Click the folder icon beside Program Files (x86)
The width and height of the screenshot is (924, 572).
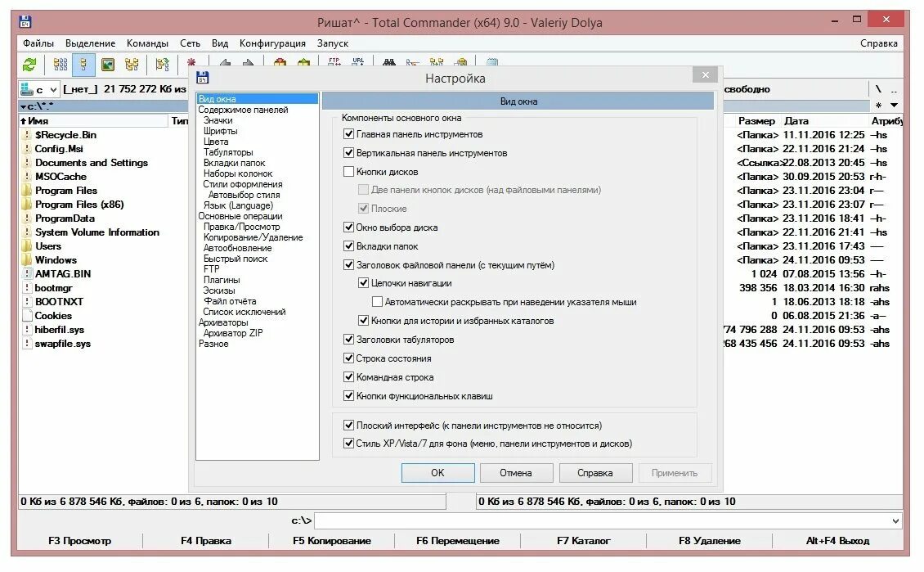tap(26, 205)
